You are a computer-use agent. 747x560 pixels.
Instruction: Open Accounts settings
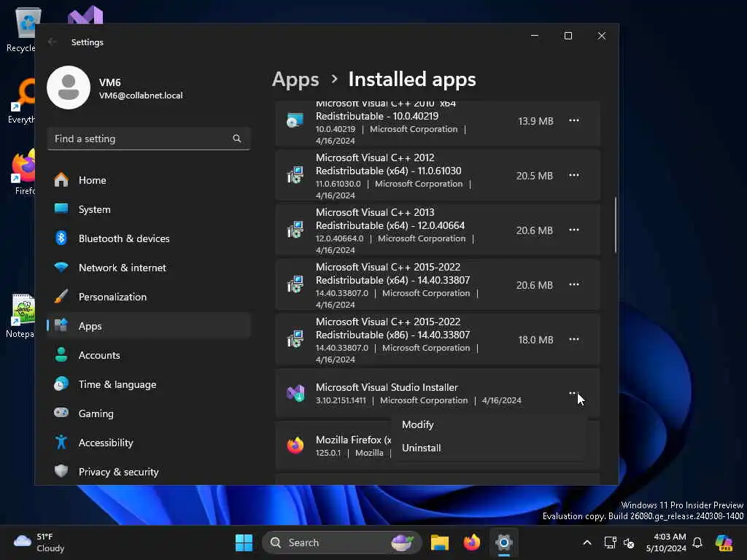pyautogui.click(x=149, y=355)
